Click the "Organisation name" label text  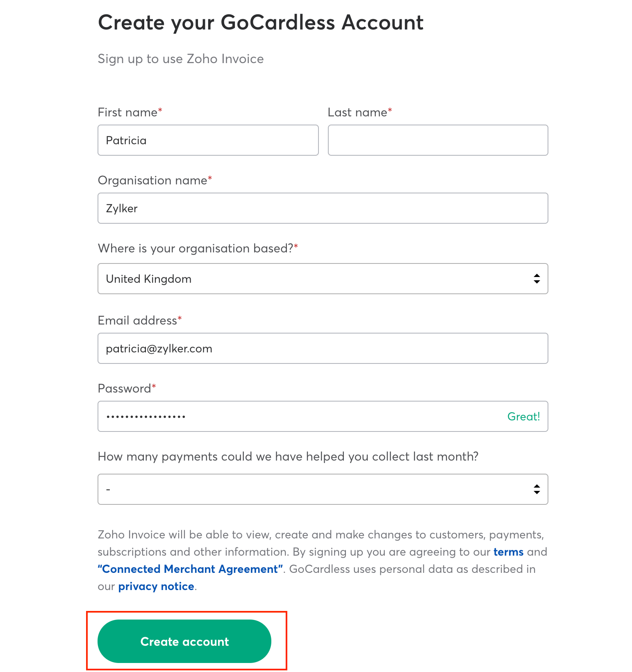tap(152, 180)
